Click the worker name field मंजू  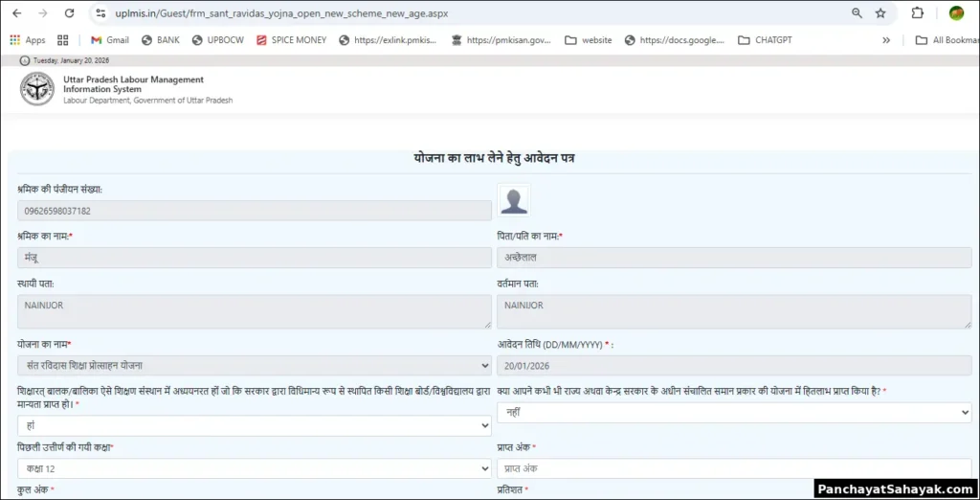pyautogui.click(x=255, y=258)
